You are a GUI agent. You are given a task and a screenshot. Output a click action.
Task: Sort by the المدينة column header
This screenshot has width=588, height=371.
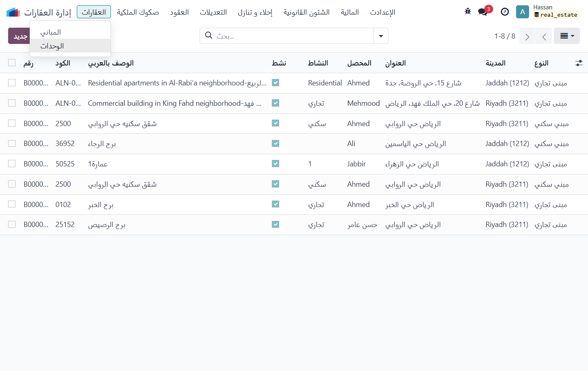tap(496, 63)
